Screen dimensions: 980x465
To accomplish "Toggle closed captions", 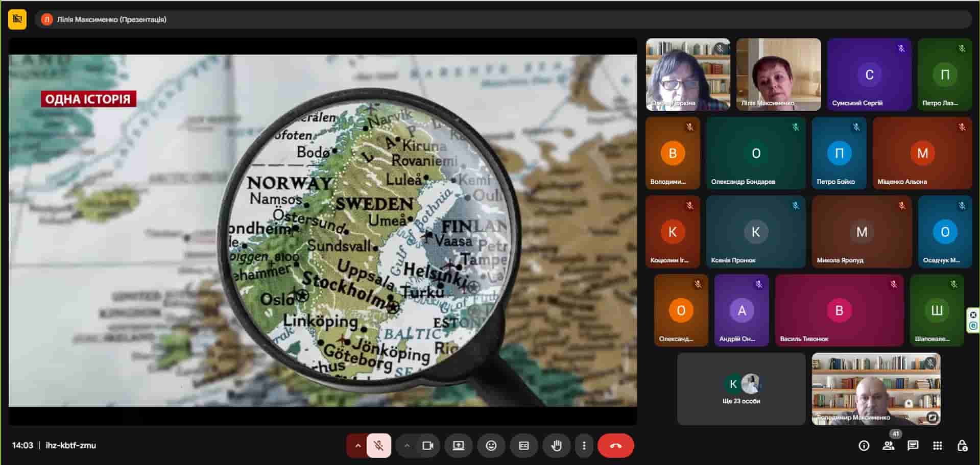I will coord(523,446).
